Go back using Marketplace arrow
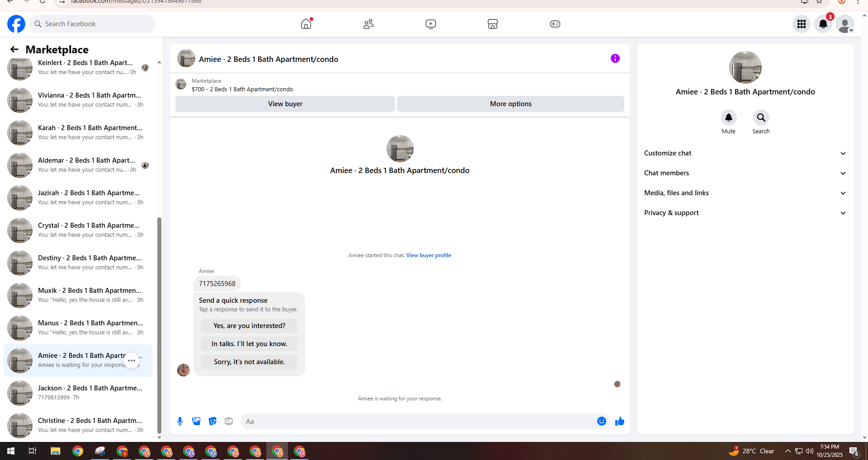Screen dimensions: 868x460 coord(14,49)
